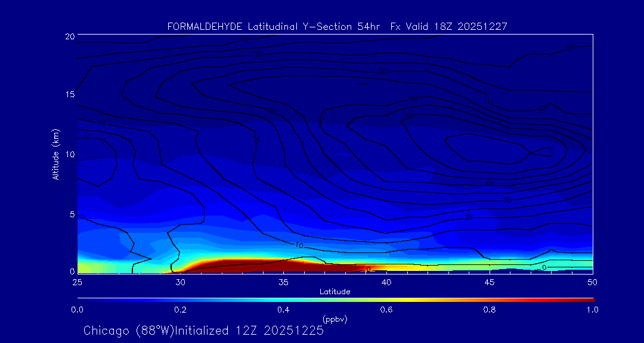Screen dimensions: 644x343
Task: Click the 50 latitude axis tick label
Action: tap(592, 281)
